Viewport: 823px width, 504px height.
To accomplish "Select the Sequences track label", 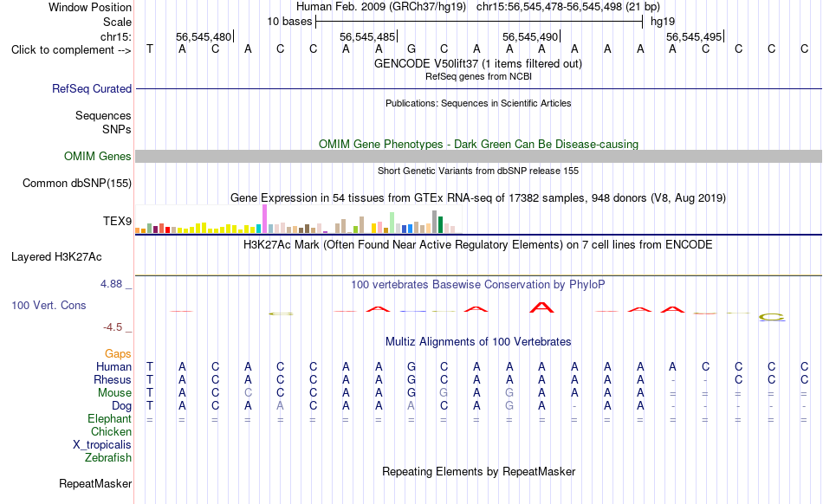I will [103, 115].
